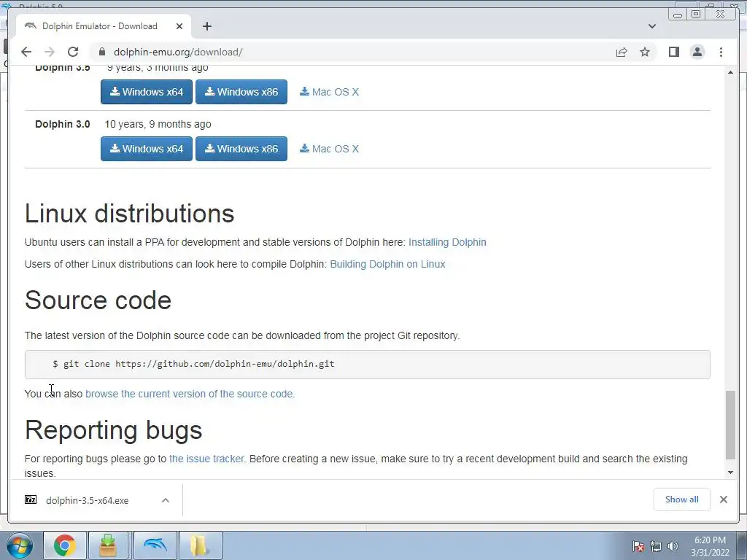
Task: Click the Source code heading
Action: [x=98, y=300]
